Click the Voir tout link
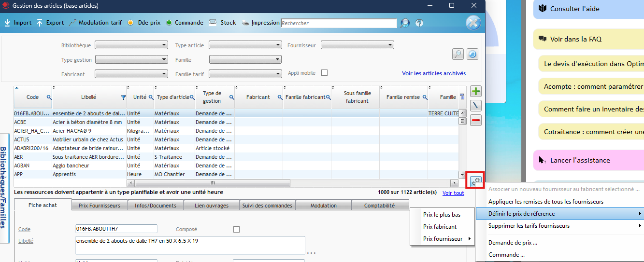Screen dimensions: 644x262 (453, 193)
